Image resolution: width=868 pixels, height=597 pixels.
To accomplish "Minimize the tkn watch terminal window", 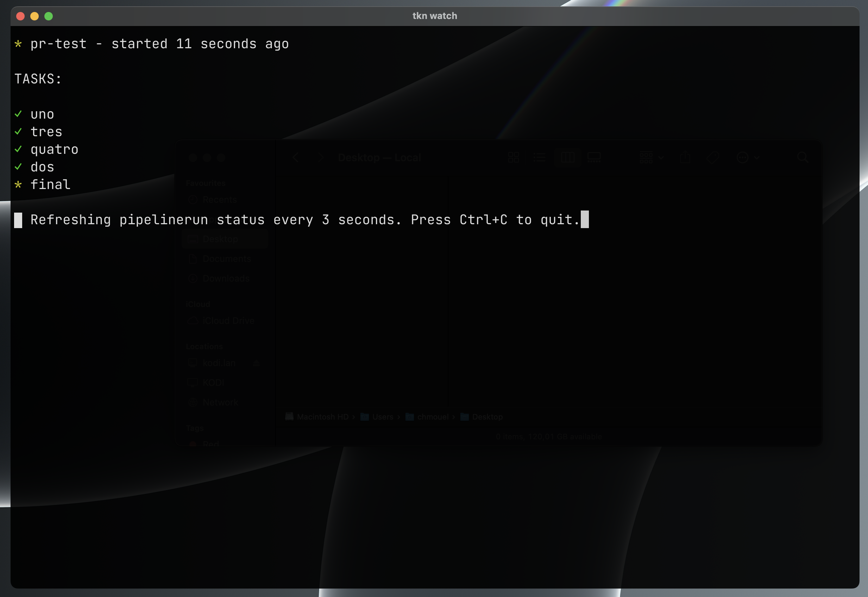I will (34, 16).
